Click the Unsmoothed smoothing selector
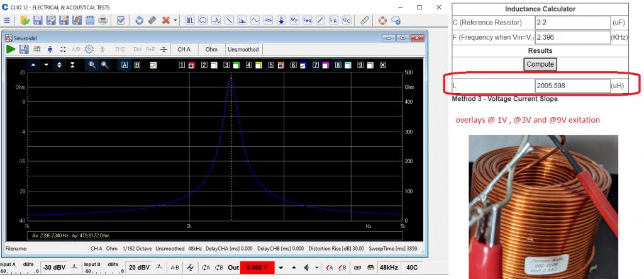 point(243,49)
